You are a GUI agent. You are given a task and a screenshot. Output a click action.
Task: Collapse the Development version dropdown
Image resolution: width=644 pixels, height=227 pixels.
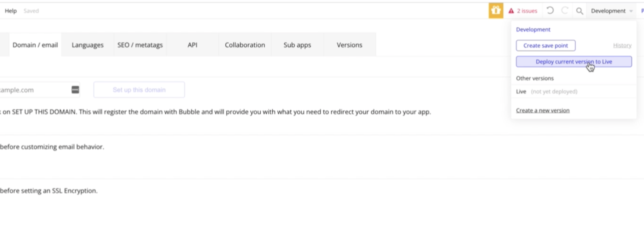tap(612, 11)
